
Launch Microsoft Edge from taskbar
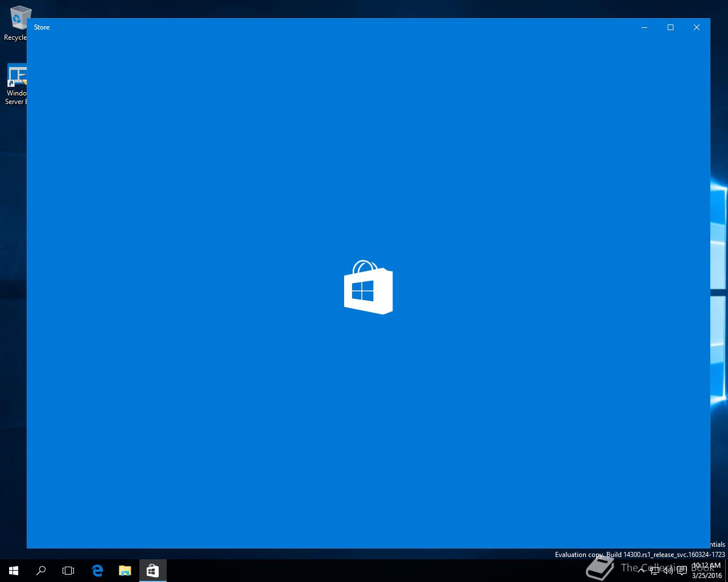click(97, 571)
